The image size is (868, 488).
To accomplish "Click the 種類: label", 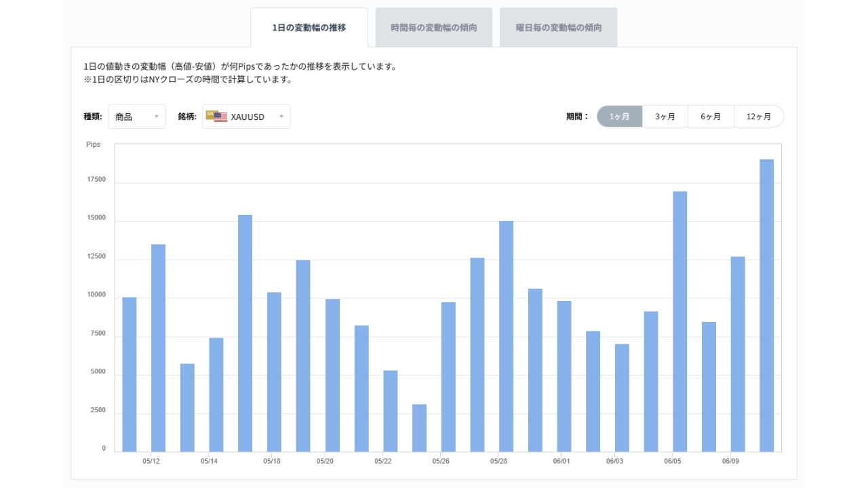I will coord(93,117).
